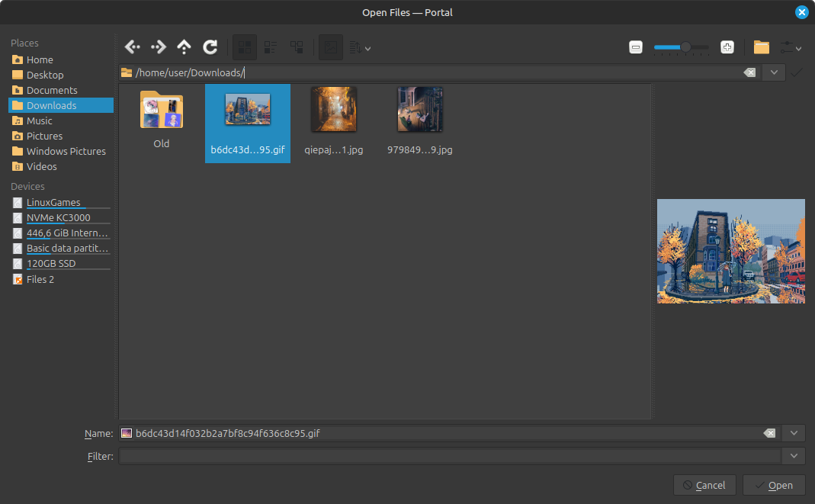This screenshot has height=504, width=815.
Task: Select the Old folder
Action: click(x=161, y=118)
